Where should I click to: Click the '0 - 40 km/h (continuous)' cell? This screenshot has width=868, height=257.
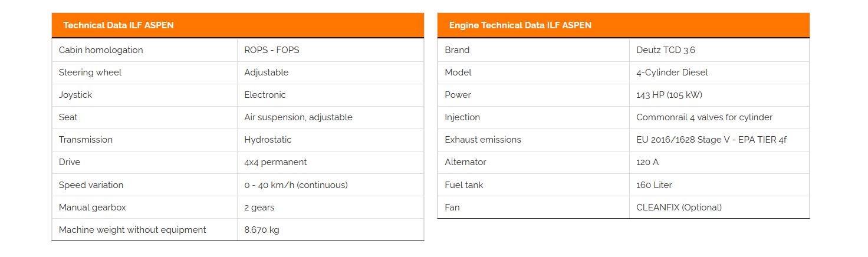[296, 185]
